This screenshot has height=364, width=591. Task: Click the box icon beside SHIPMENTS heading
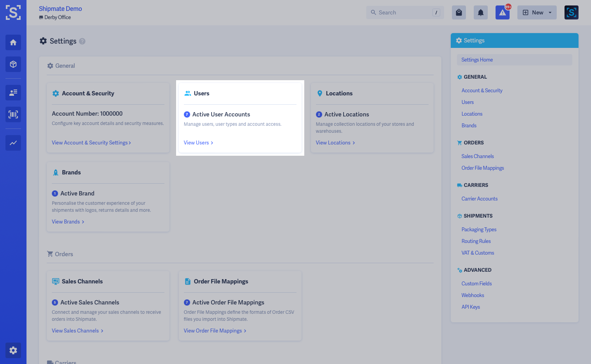click(x=460, y=216)
